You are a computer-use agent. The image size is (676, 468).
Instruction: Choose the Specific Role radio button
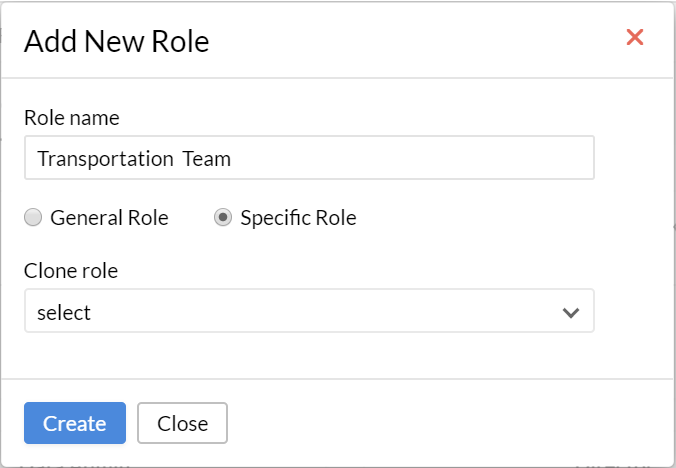223,217
